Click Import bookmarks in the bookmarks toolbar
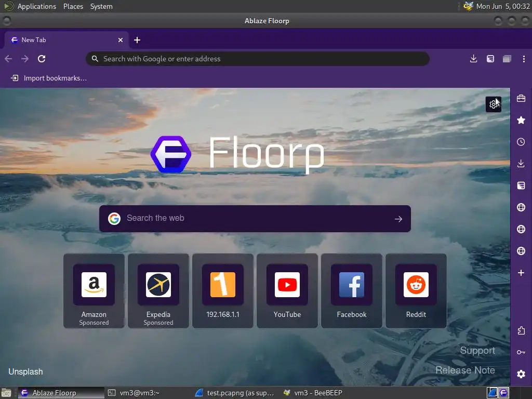532x399 pixels. pyautogui.click(x=49, y=78)
